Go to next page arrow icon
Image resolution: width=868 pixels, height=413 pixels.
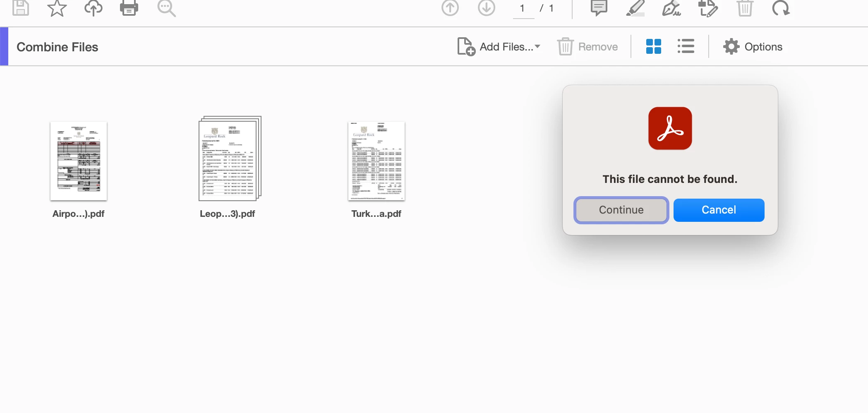coord(487,8)
